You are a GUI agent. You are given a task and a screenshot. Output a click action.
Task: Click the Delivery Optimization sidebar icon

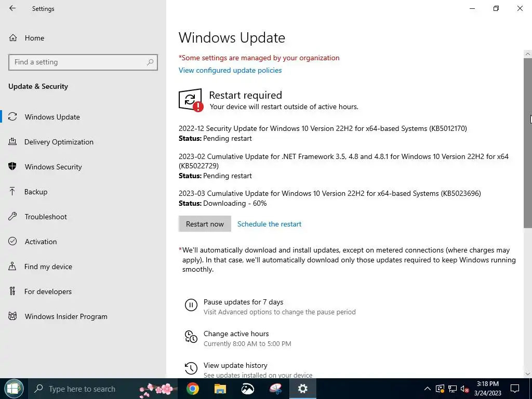coord(12,142)
